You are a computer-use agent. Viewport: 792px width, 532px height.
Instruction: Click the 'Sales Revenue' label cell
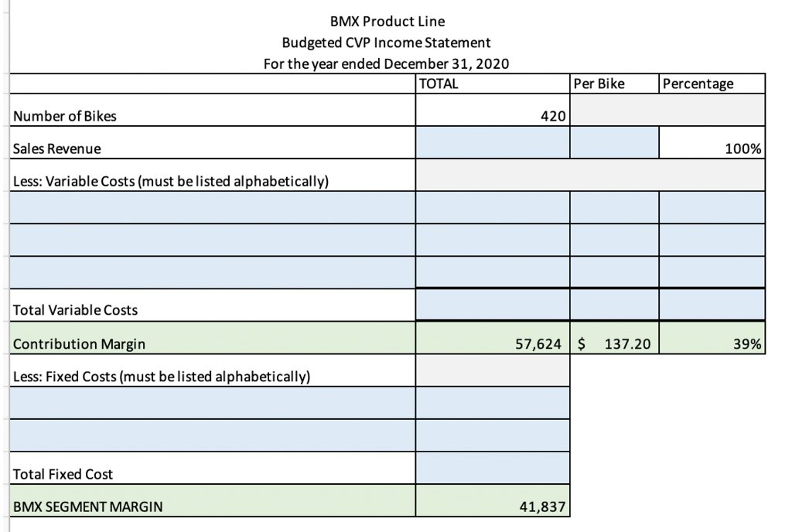click(213, 142)
